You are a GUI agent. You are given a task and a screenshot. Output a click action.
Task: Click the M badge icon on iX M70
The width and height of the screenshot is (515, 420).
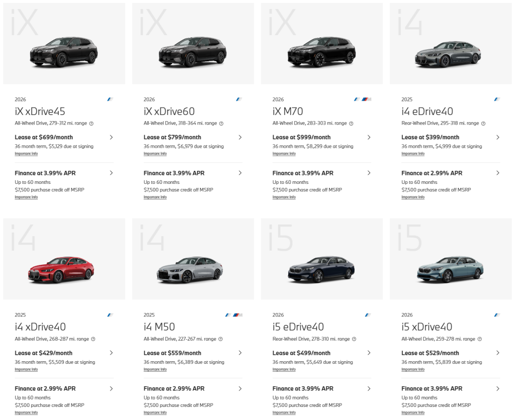tap(367, 99)
